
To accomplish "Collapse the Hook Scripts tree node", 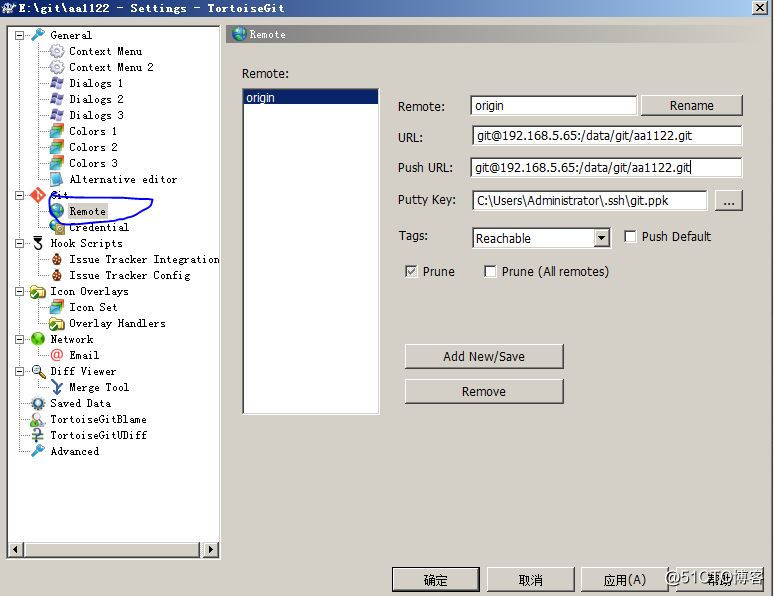I will (x=19, y=243).
